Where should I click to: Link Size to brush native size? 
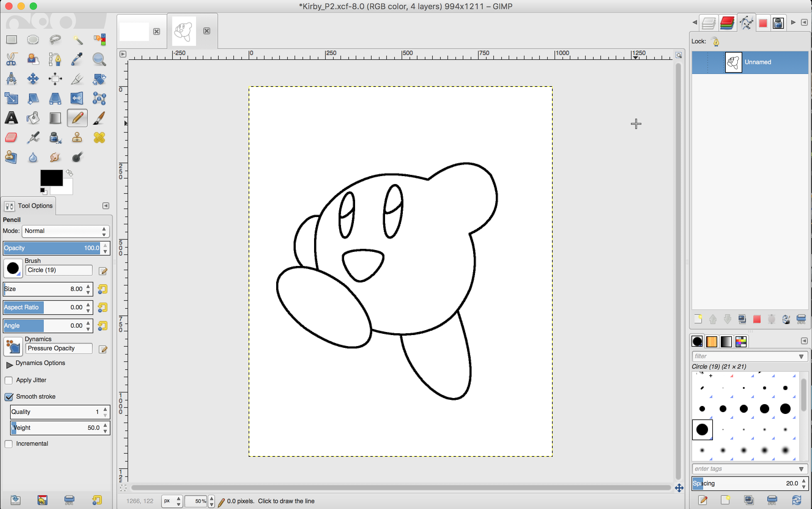[102, 289]
